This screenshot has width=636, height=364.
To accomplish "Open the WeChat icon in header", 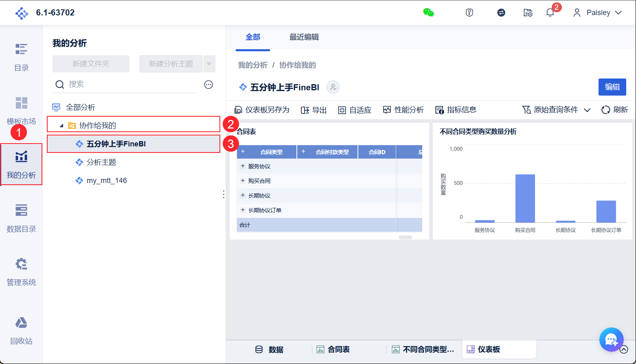I will (428, 13).
